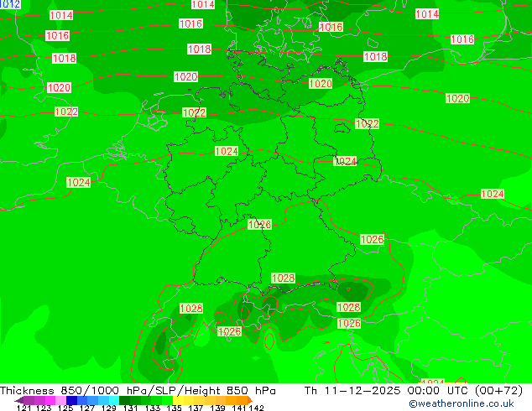Click legend value 131
Image resolution: width=532 pixels, height=411 pixels.
pyautogui.click(x=131, y=408)
